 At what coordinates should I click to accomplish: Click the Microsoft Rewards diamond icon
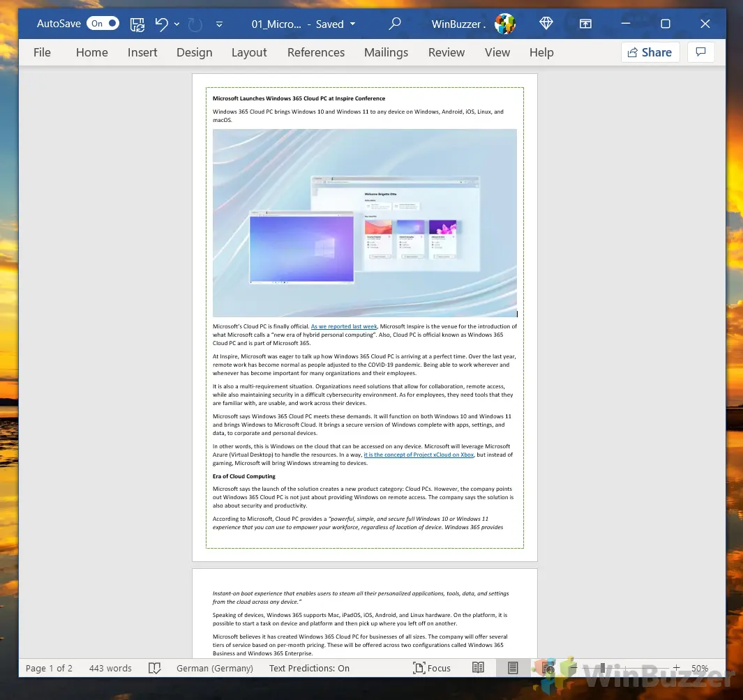546,24
